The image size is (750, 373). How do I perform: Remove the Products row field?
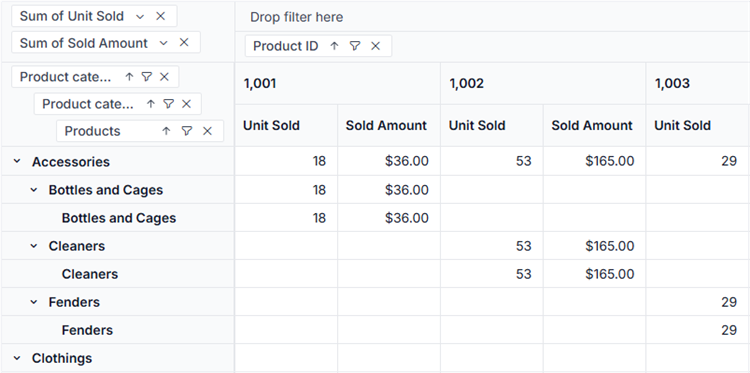point(207,131)
